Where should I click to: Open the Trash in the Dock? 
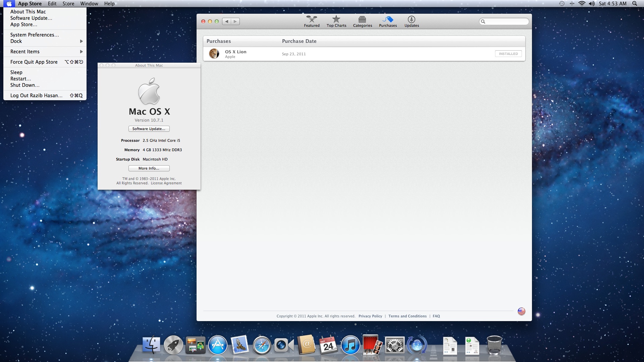pos(494,345)
